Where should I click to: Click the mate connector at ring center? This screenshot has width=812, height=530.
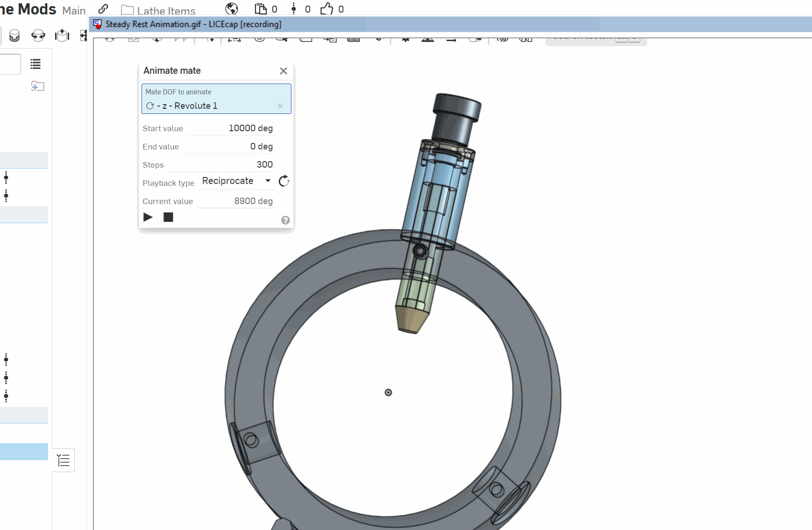pyautogui.click(x=388, y=392)
